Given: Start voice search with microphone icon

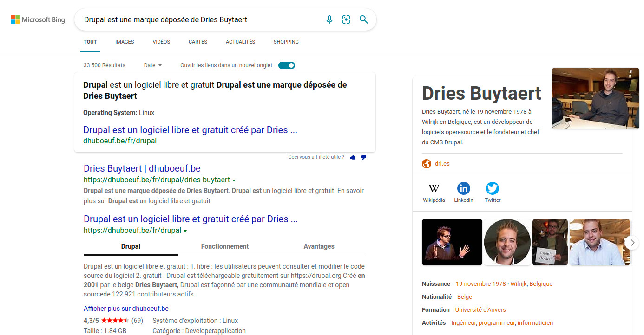Looking at the screenshot, I should (x=329, y=19).
